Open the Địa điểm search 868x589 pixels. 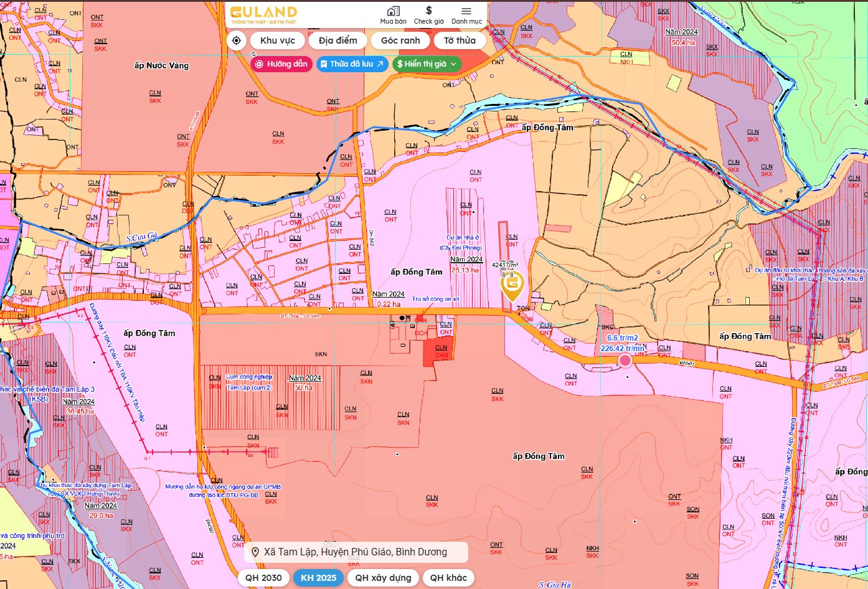click(338, 40)
